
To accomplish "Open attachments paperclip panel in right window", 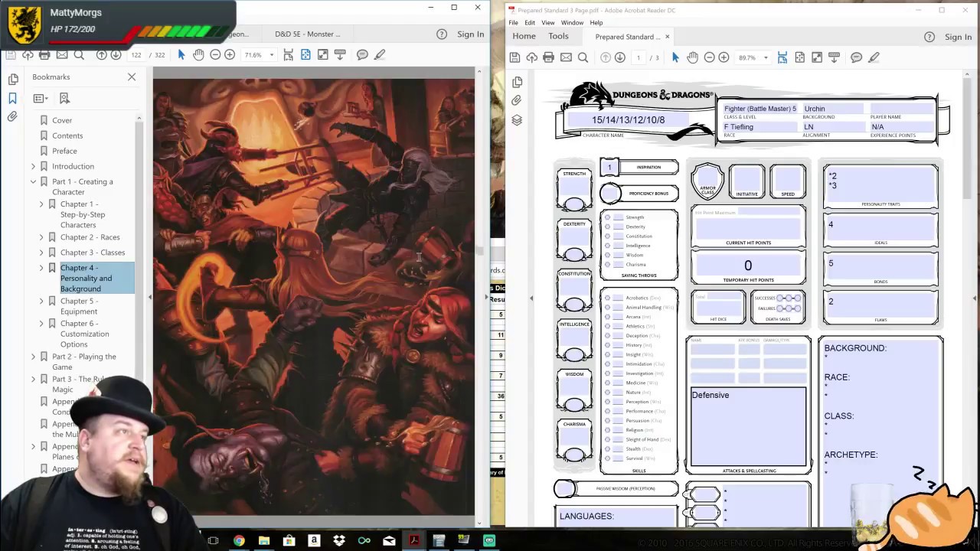I will [517, 101].
